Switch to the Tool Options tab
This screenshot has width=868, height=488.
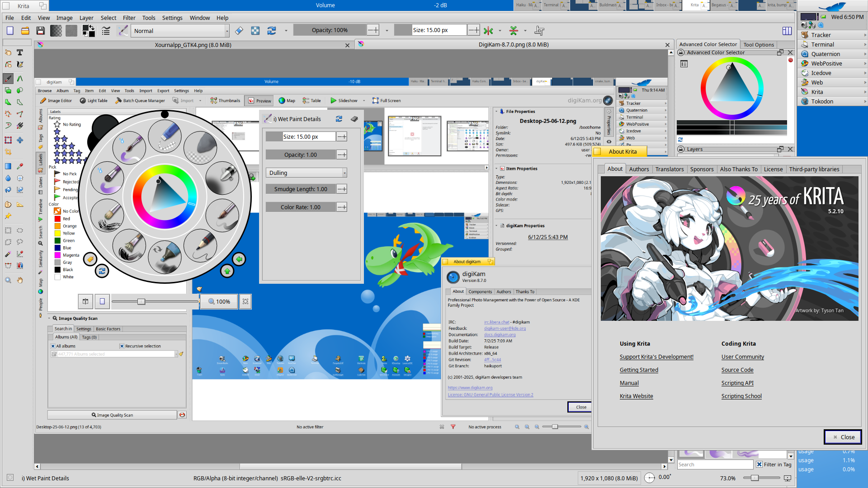tap(758, 44)
